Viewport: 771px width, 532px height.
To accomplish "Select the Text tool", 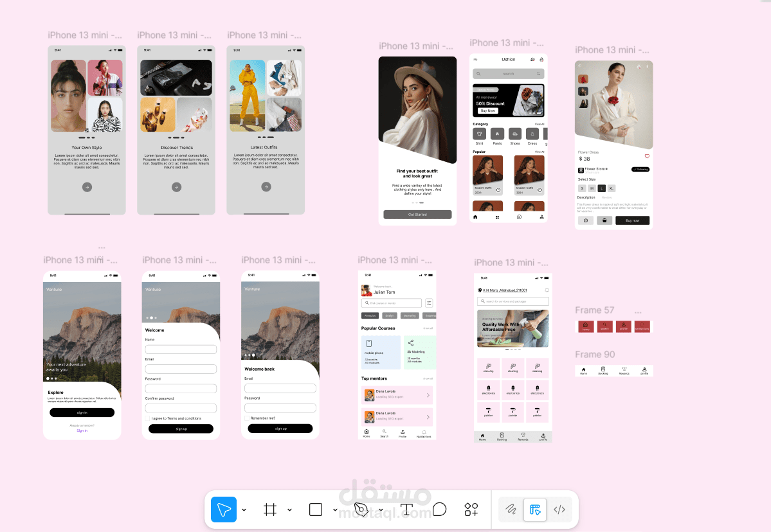I will [406, 510].
